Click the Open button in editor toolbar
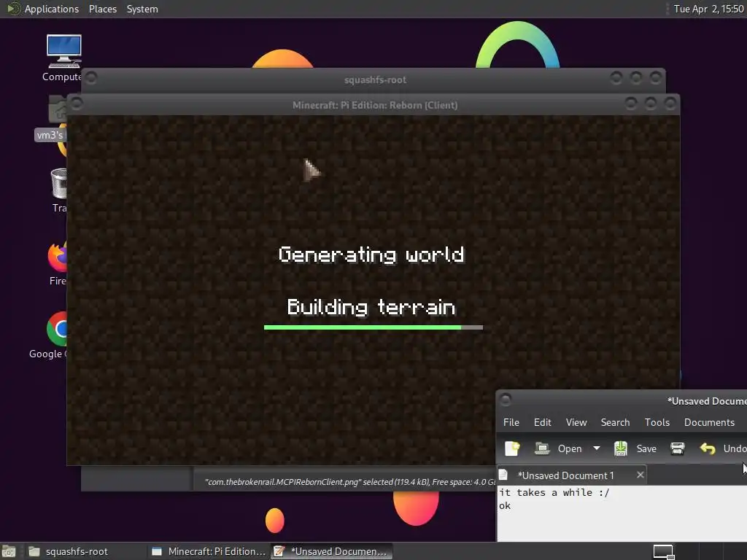The width and height of the screenshot is (747, 560). tap(558, 448)
